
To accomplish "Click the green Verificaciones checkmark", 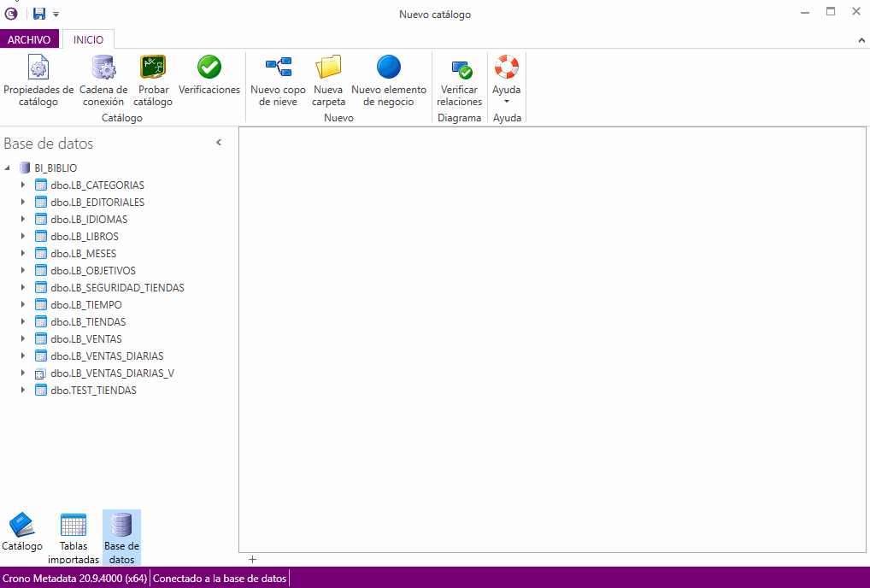I will click(x=209, y=68).
